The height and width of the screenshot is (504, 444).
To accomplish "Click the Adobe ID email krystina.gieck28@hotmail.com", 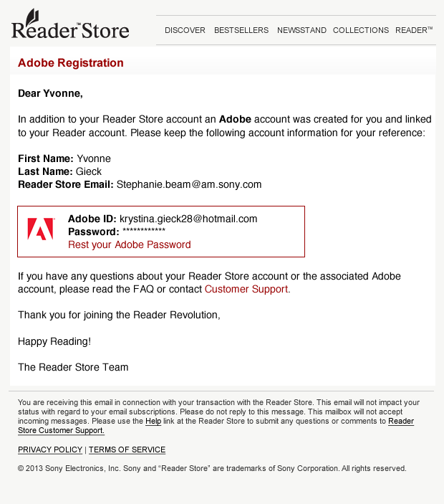I will coord(188,219).
